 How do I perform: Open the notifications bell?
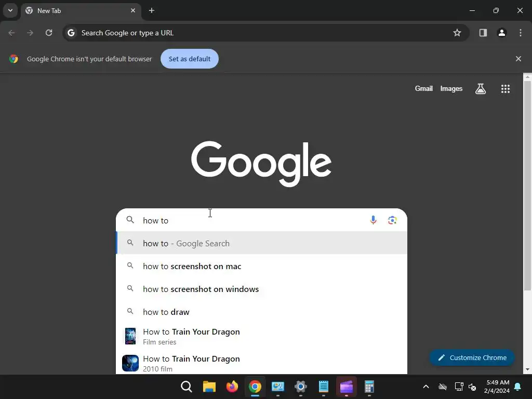click(518, 387)
